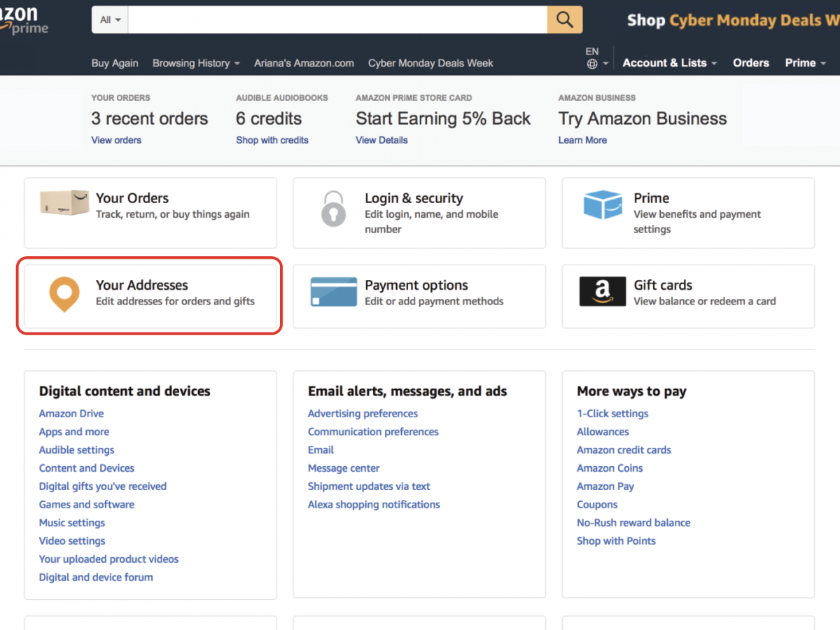Open the Your Orders card title

pos(132,198)
